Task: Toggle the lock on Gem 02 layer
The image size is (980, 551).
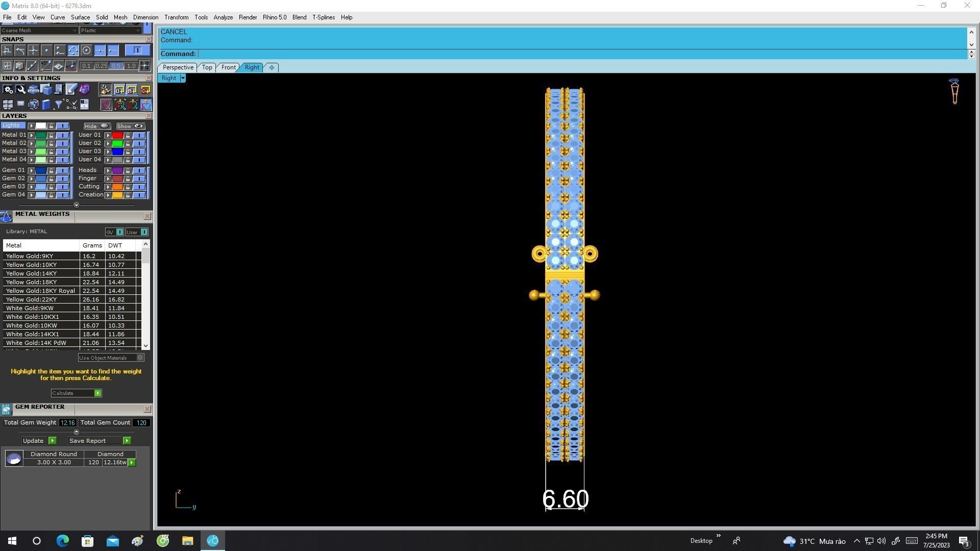Action: tap(51, 179)
